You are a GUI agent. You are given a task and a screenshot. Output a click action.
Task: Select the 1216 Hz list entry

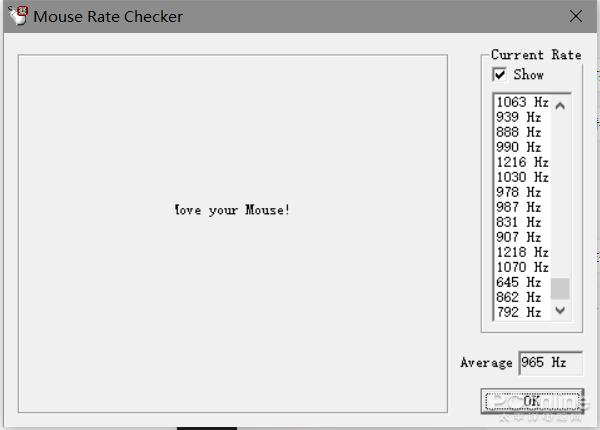[x=523, y=162]
